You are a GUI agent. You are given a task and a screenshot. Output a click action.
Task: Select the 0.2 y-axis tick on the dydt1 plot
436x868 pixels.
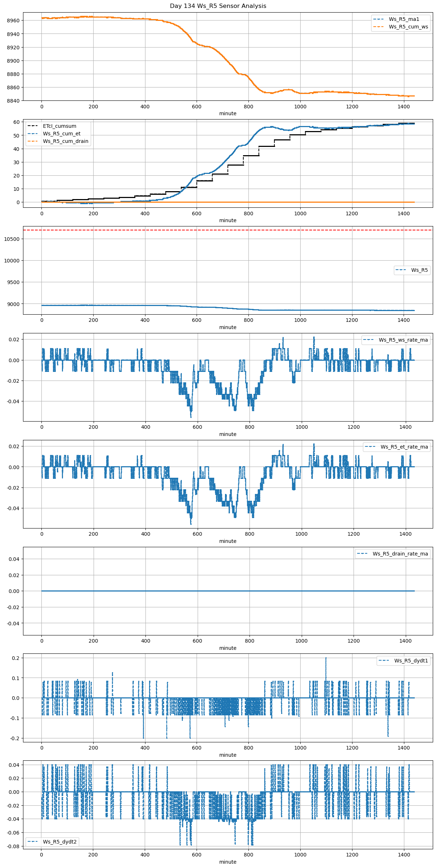pyautogui.click(x=15, y=658)
